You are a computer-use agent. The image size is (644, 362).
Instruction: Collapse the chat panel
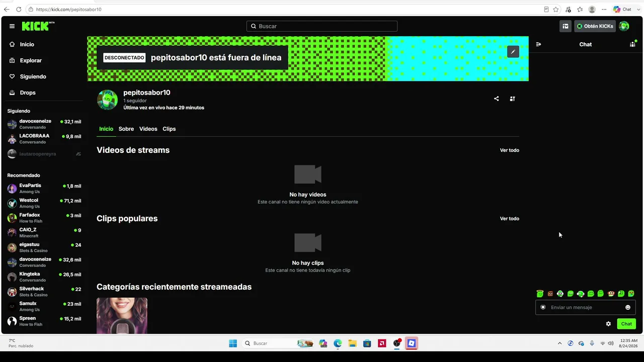click(538, 44)
